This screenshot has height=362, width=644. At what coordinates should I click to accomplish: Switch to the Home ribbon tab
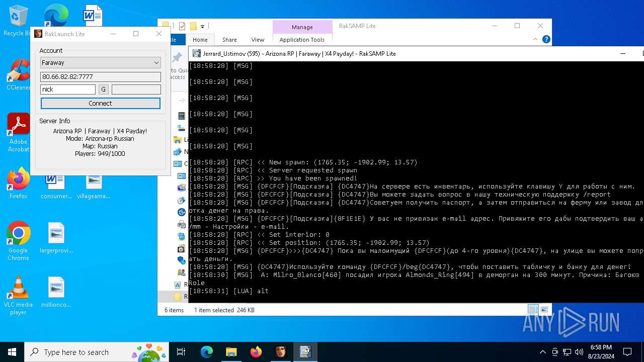200,40
